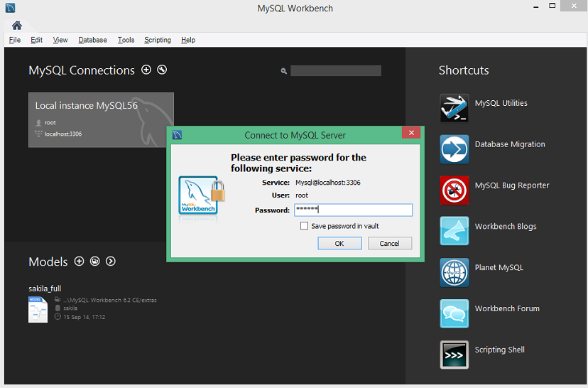The image size is (588, 388).
Task: Open the Home tab house icon
Action: pyautogui.click(x=17, y=25)
